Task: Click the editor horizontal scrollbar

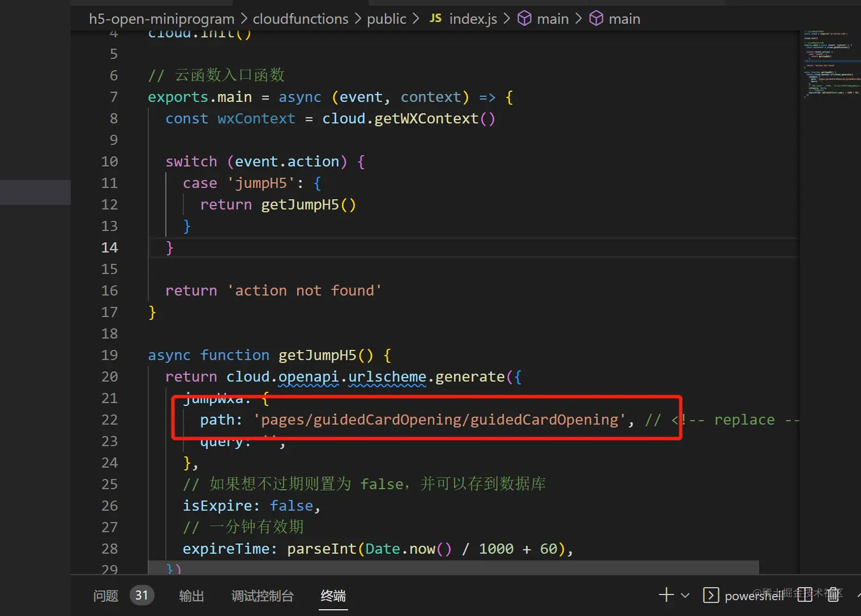Action: pyautogui.click(x=453, y=567)
